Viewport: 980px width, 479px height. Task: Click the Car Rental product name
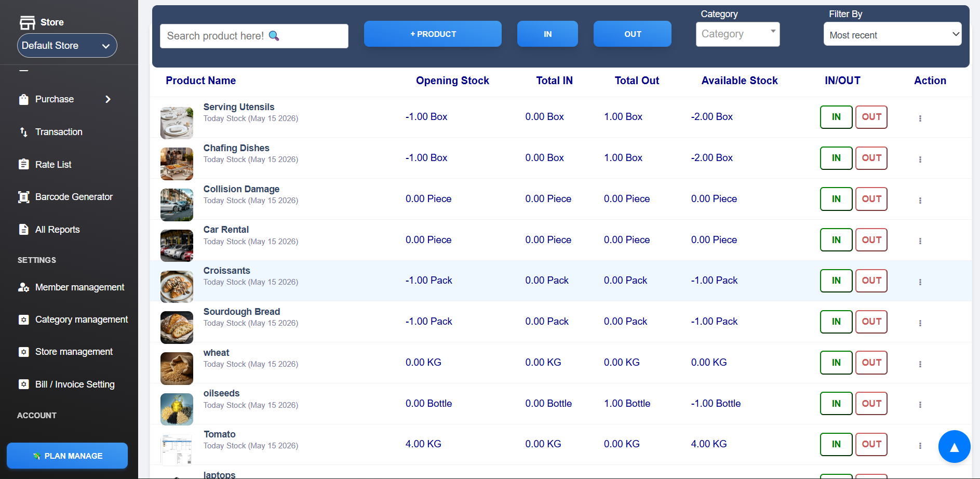point(226,230)
